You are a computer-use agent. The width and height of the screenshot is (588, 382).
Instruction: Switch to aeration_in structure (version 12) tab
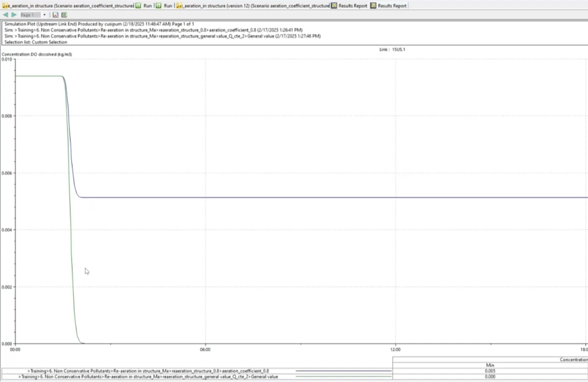tap(253, 5)
